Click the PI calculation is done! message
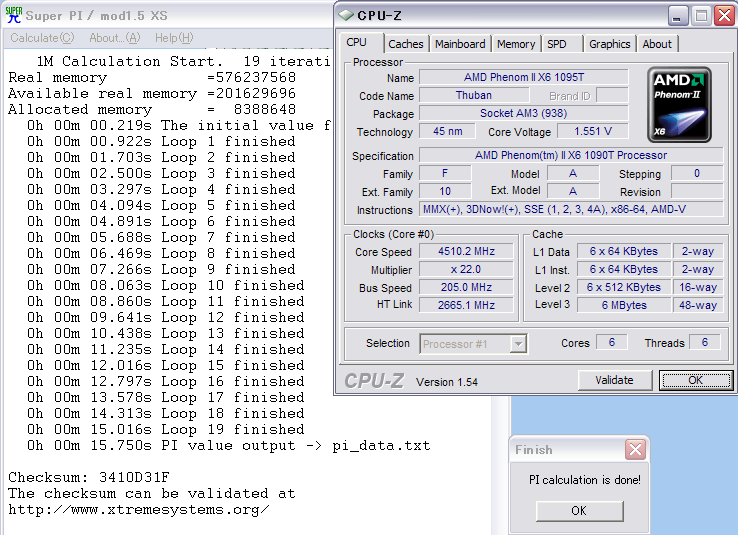The height and width of the screenshot is (535, 738). coord(585,479)
